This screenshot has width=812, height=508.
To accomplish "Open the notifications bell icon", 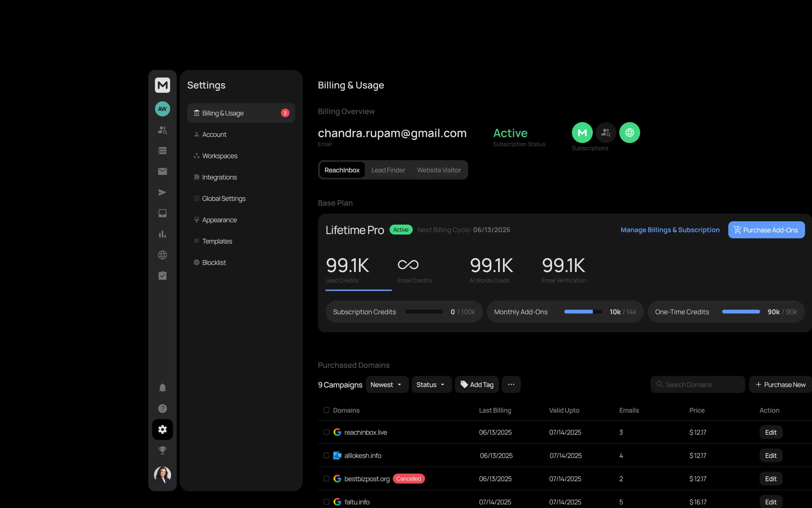I will (x=162, y=388).
